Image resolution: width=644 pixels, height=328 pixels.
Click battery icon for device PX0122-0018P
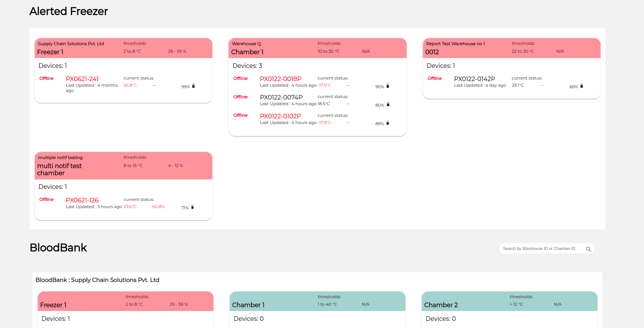387,86
